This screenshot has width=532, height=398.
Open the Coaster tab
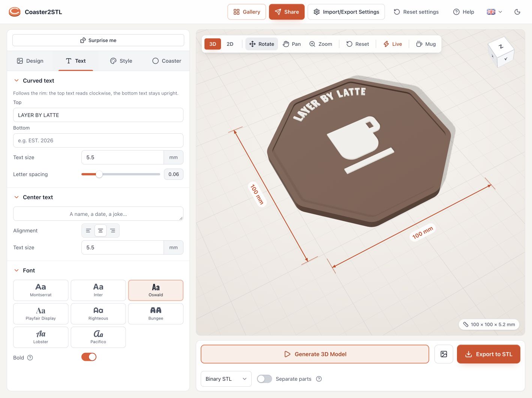pos(167,61)
